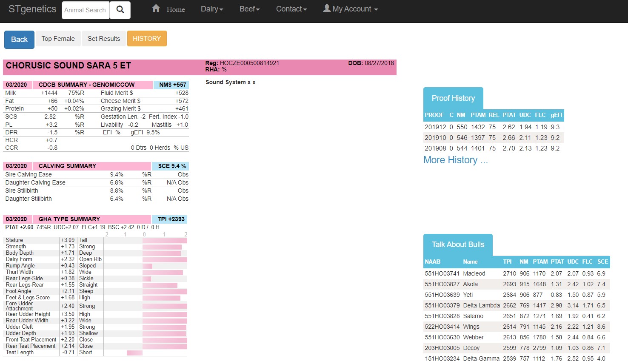
Task: Select the Top Female button
Action: tap(58, 39)
